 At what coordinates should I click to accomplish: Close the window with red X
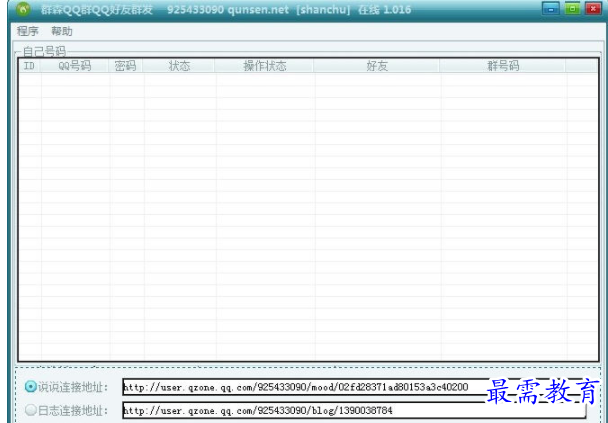pos(593,9)
